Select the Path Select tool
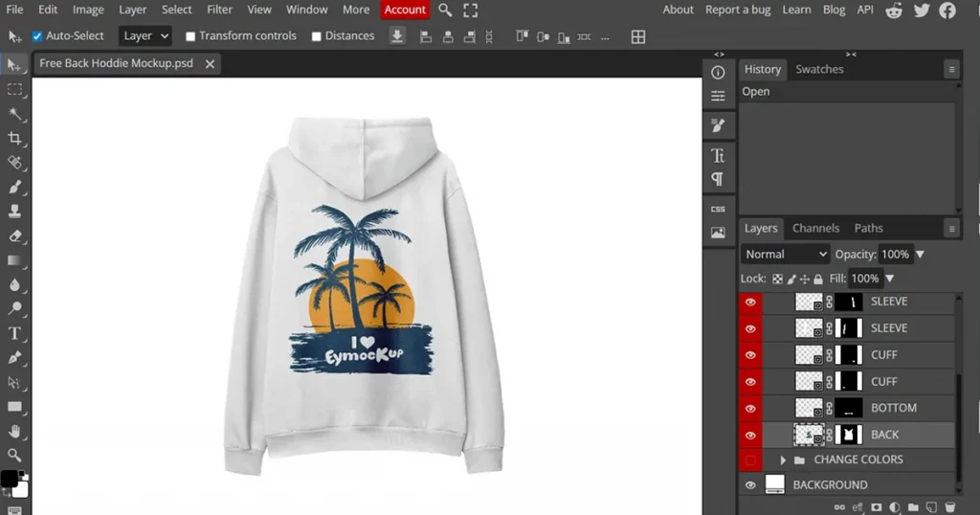Image resolution: width=980 pixels, height=515 pixels. click(x=14, y=382)
